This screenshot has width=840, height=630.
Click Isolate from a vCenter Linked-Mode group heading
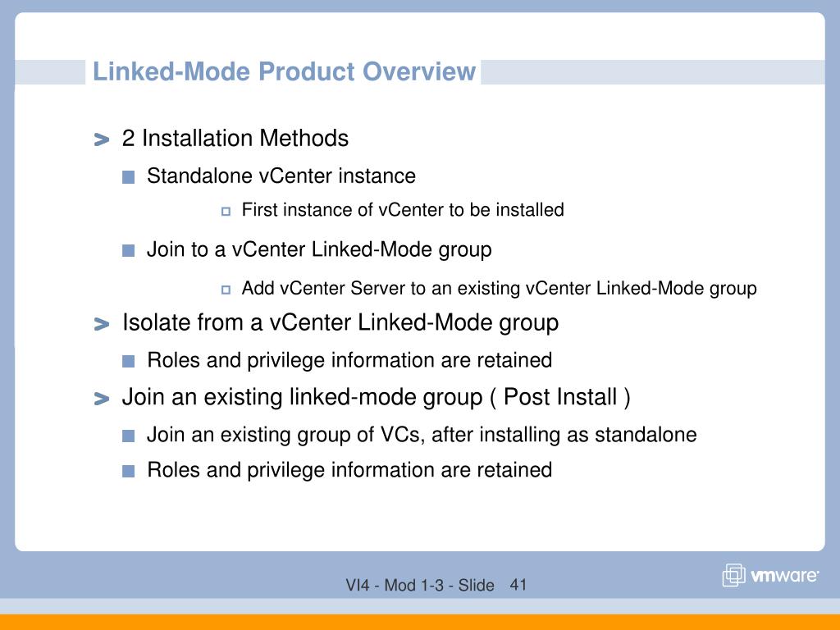pos(340,323)
